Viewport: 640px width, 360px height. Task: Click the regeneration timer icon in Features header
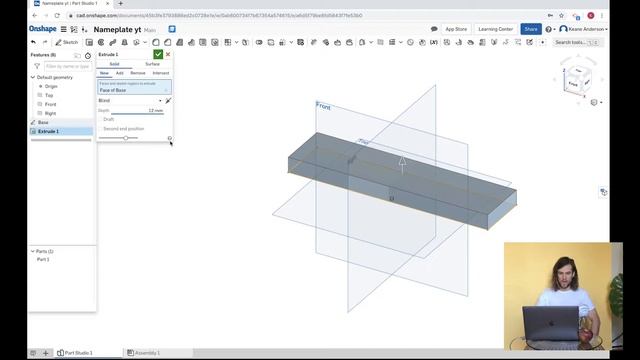(x=88, y=55)
